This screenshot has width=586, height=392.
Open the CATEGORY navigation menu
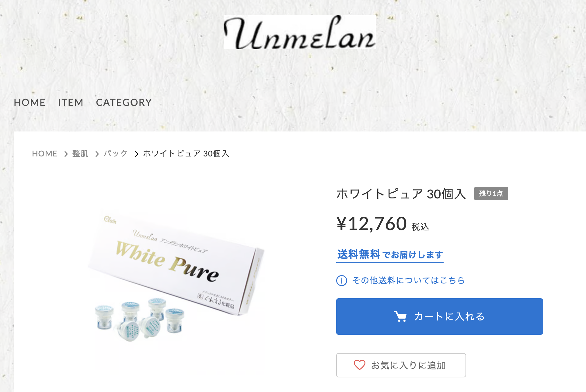124,103
